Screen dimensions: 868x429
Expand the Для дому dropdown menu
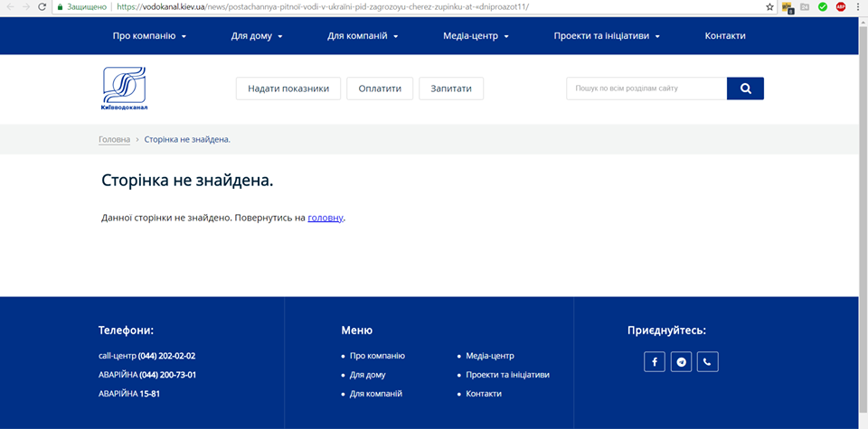tap(257, 36)
